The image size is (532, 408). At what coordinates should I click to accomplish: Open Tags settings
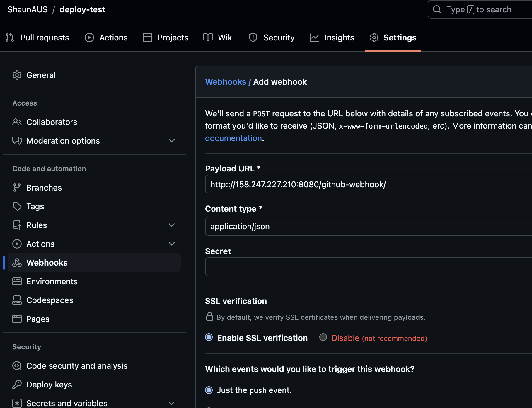click(94, 206)
